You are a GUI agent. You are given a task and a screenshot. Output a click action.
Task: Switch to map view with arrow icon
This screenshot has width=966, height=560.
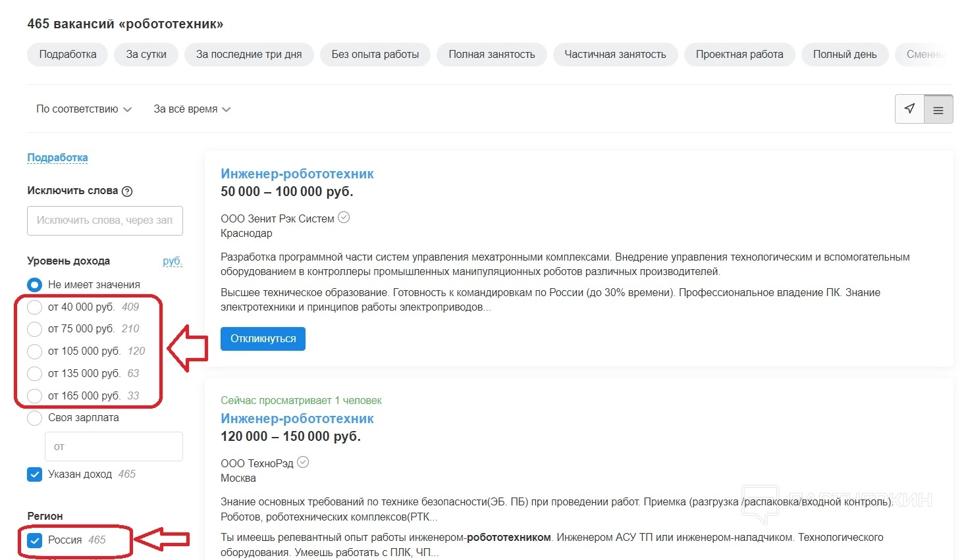[x=909, y=109]
